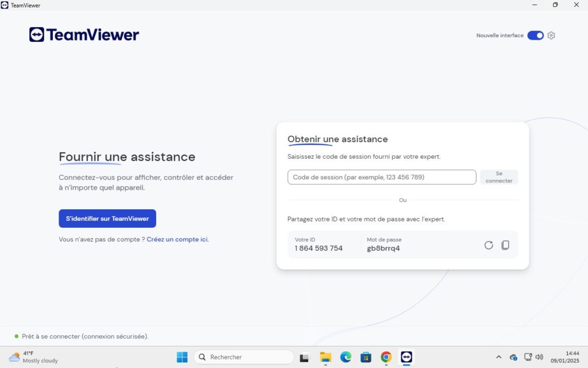Launch File Explorer from the taskbar
The width and height of the screenshot is (588, 368).
325,357
